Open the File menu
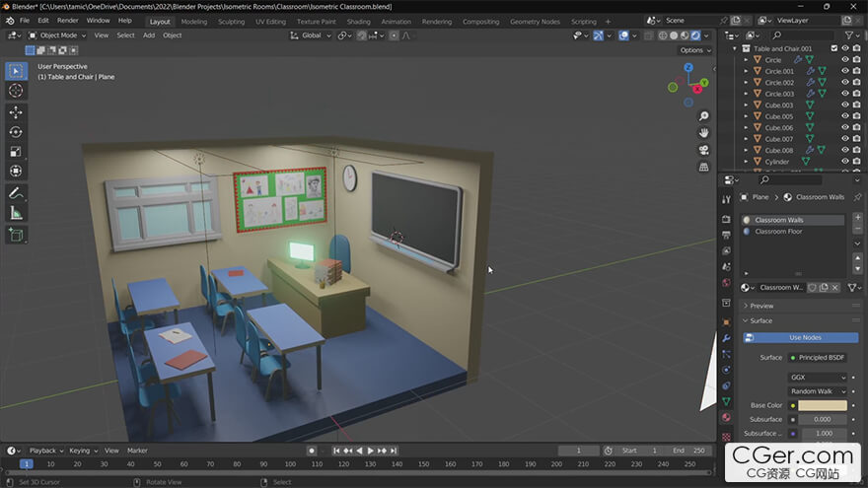This screenshot has width=868, height=488. (25, 21)
